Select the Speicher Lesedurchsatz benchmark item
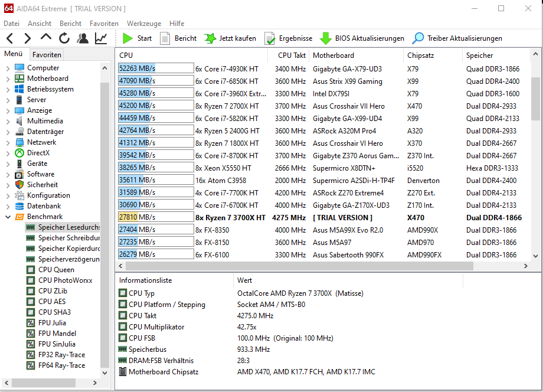The image size is (543, 392). pyautogui.click(x=63, y=227)
